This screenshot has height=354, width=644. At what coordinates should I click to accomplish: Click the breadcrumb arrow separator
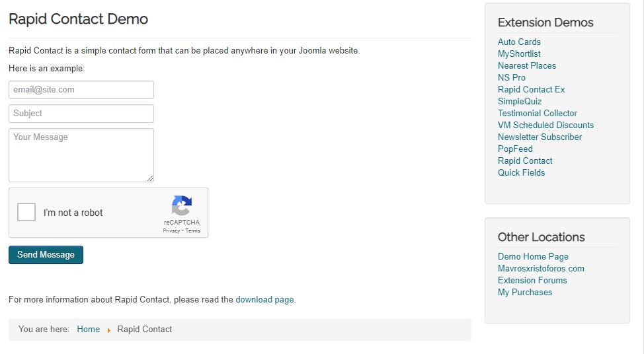[109, 330]
